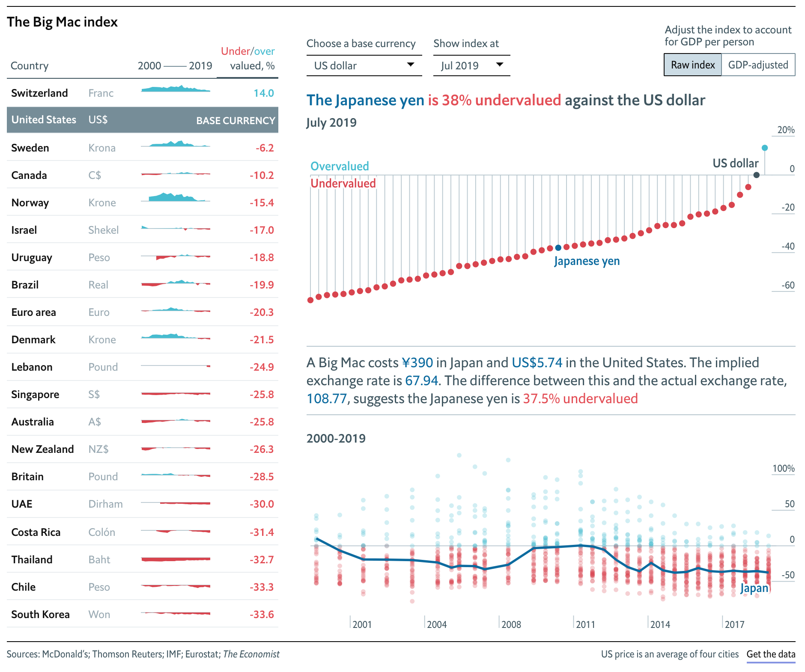Screen dimensions: 805x672
Task: Click the Country column header
Action: [30, 65]
